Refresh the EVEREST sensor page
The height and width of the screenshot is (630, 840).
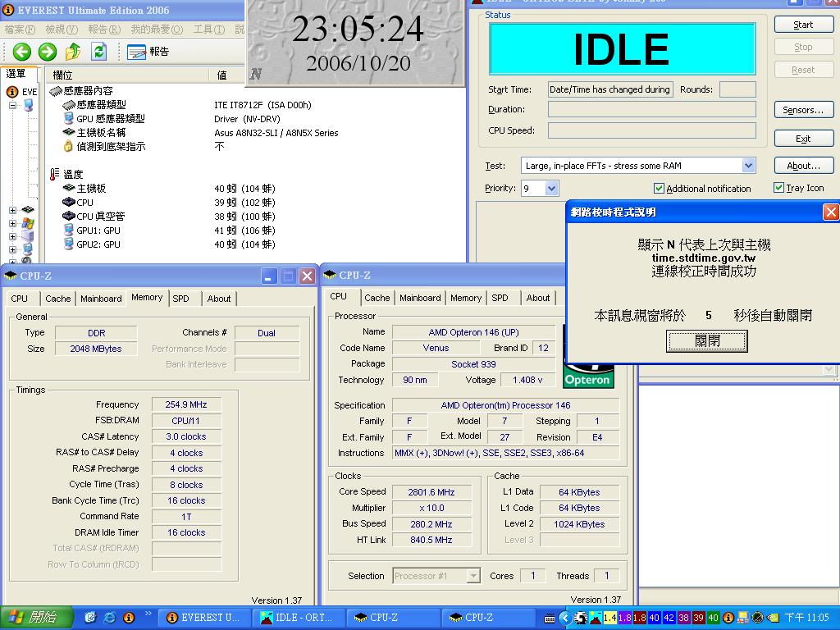pyautogui.click(x=98, y=52)
